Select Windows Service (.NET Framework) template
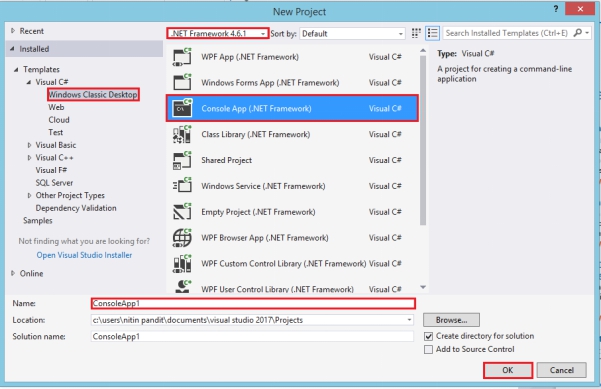This screenshot has height=389, width=601. click(x=292, y=186)
